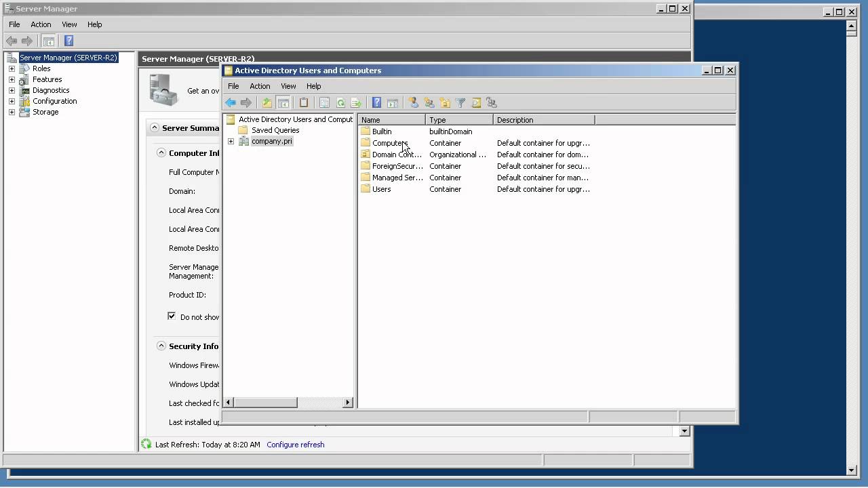868x488 pixels.
Task: Open Action menu in Active Directory window
Action: click(x=260, y=86)
